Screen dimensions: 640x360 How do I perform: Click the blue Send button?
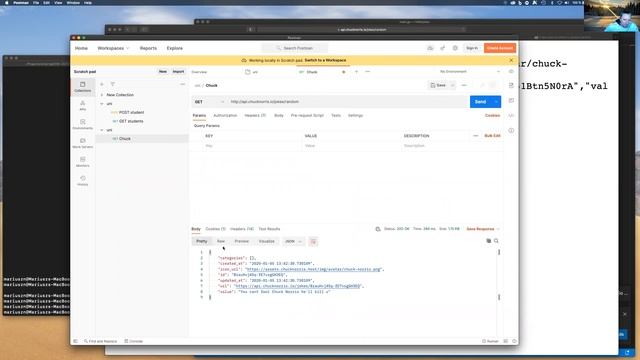(x=481, y=102)
